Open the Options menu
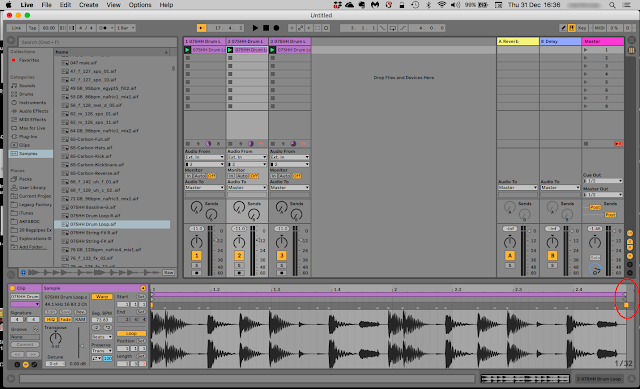Image resolution: width=640 pixels, height=389 pixels. 140,5
